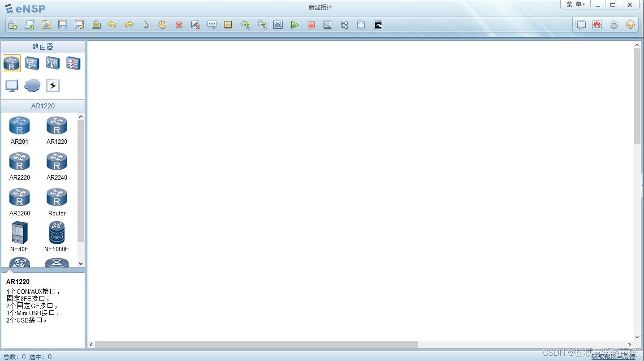Image resolution: width=644 pixels, height=361 pixels.
Task: Select the arrow pointer tool
Action: [146, 25]
